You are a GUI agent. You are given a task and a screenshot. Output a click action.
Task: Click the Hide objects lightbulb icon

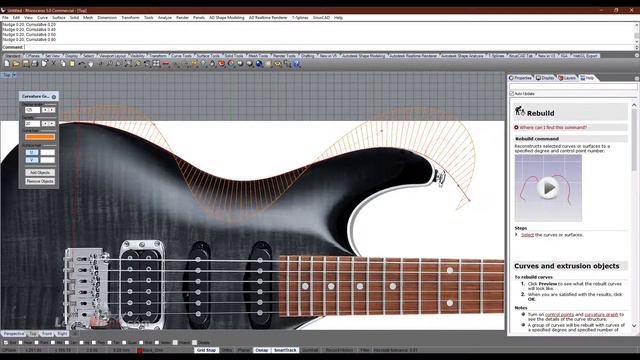(204, 64)
